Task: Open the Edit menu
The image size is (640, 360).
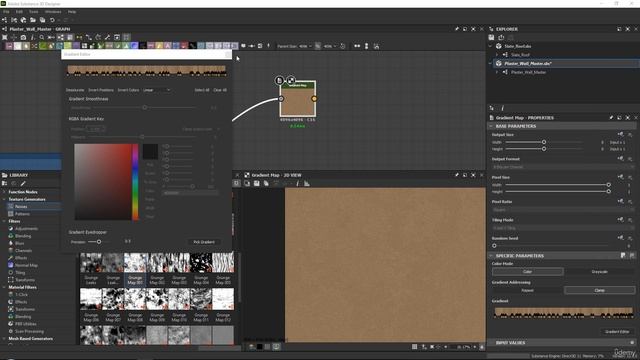Action: [x=19, y=12]
